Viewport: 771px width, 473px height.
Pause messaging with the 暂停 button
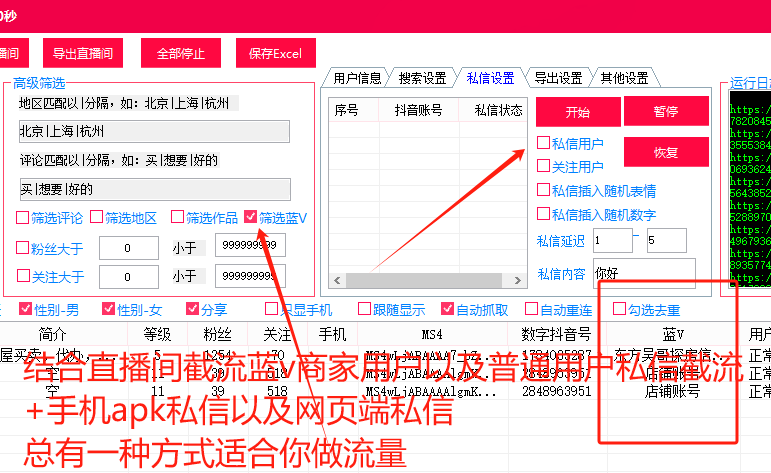(665, 112)
